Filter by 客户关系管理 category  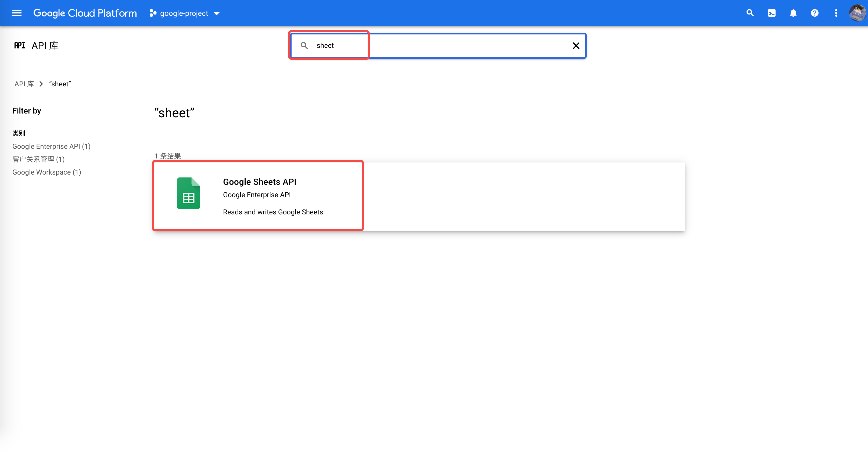pyautogui.click(x=38, y=159)
